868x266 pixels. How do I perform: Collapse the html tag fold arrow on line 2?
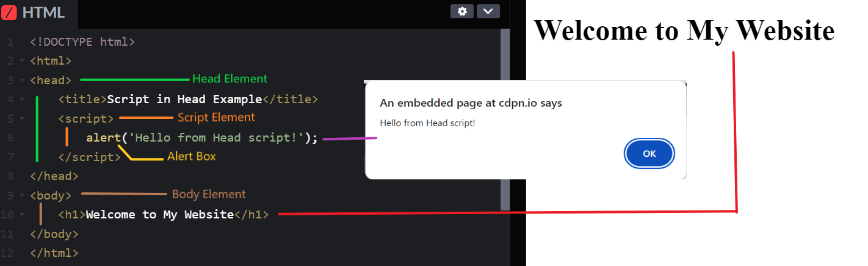[x=23, y=61]
